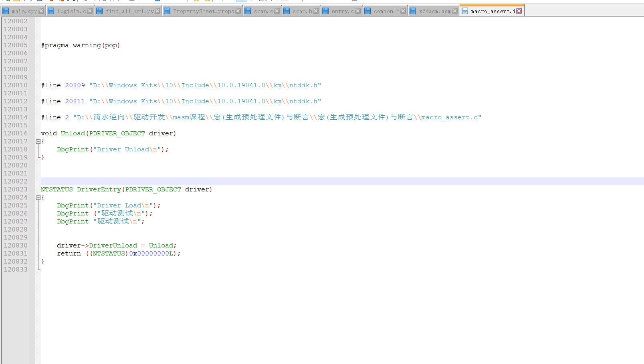Place cursor on '#pragma warning(pop)' line

(81, 45)
